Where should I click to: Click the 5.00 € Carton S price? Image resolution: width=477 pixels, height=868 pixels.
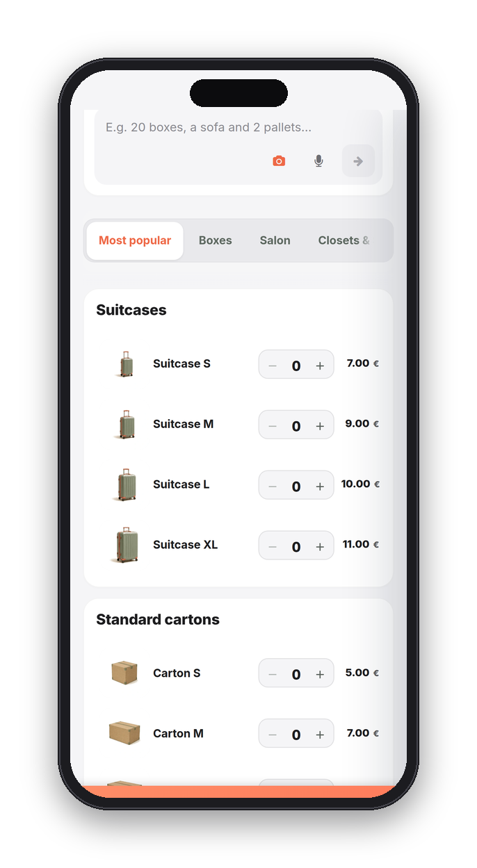click(x=362, y=673)
